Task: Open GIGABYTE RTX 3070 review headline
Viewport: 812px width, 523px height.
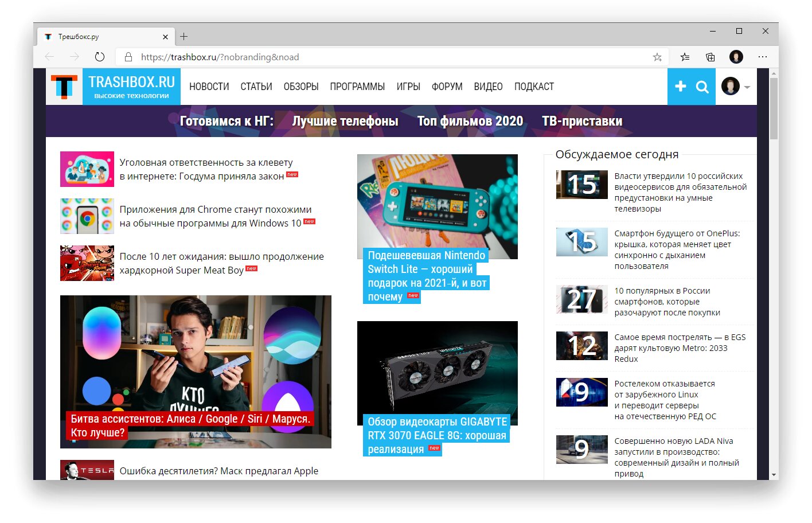Action: [437, 435]
